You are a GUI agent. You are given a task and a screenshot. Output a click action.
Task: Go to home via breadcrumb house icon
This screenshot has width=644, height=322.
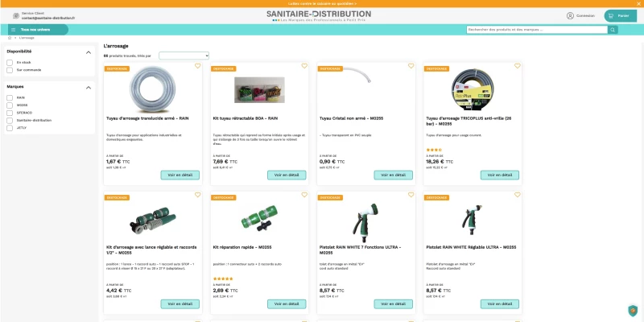(x=10, y=38)
